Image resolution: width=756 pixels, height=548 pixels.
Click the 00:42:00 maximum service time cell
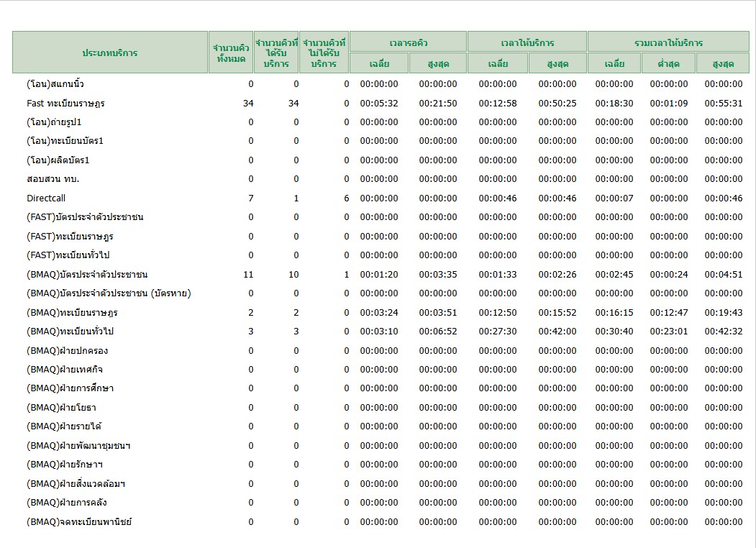click(557, 331)
